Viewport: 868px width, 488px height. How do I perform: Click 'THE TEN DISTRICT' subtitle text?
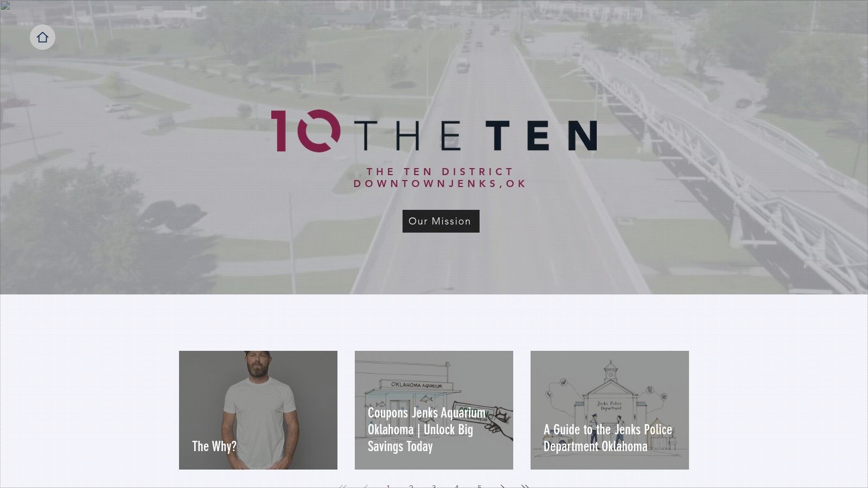click(439, 171)
